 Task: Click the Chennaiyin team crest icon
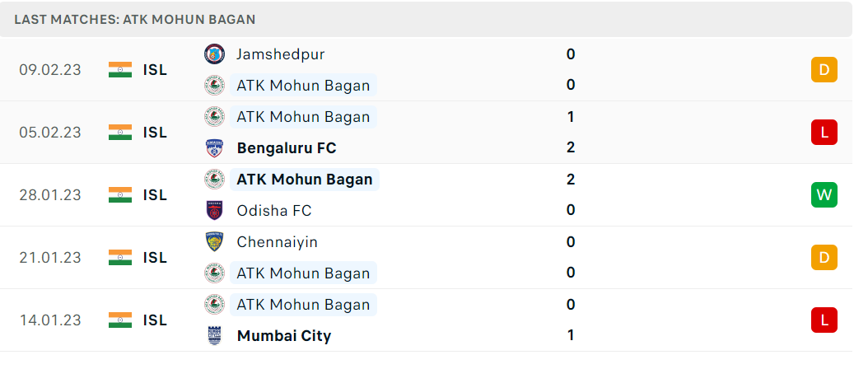pyautogui.click(x=214, y=242)
